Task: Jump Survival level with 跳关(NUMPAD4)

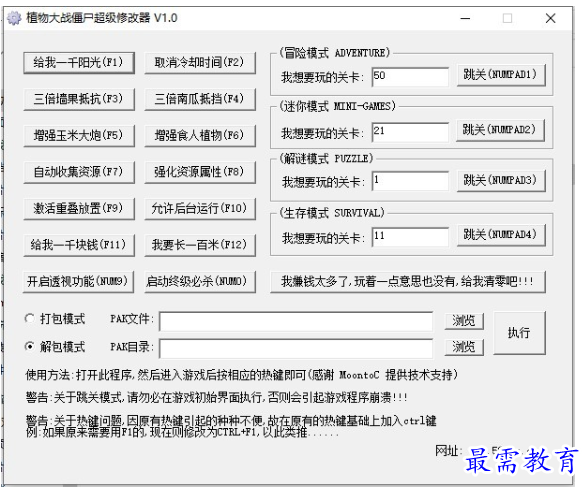Action: [x=501, y=235]
